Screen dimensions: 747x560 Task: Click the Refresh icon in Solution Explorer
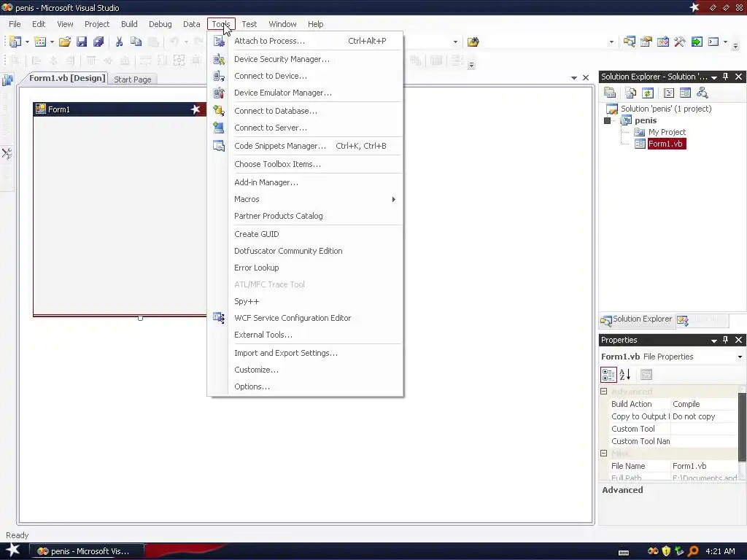tap(648, 93)
